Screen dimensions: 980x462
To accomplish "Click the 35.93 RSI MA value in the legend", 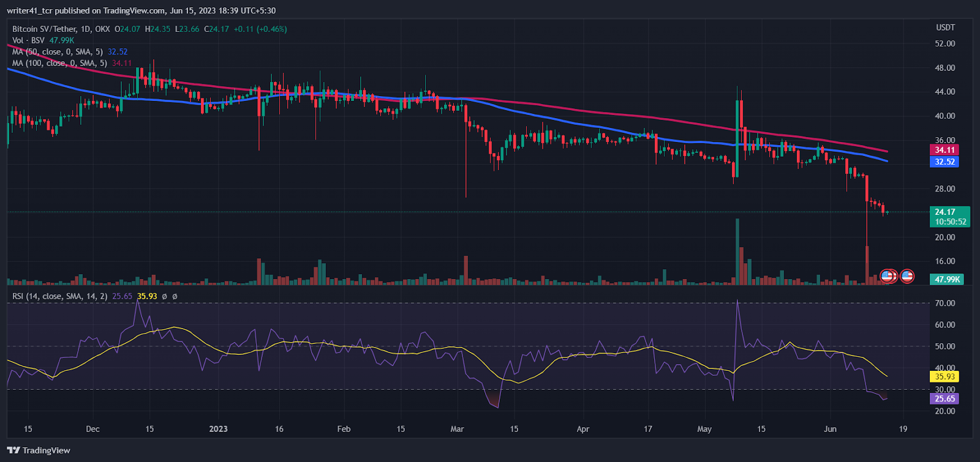I will 147,296.
